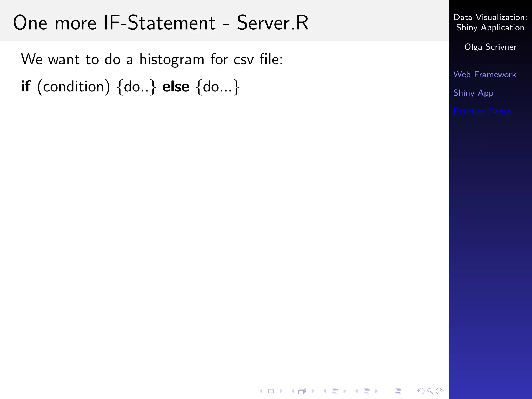Jump to next subsection arrow
This screenshot has height=399, width=532.
click(345, 391)
